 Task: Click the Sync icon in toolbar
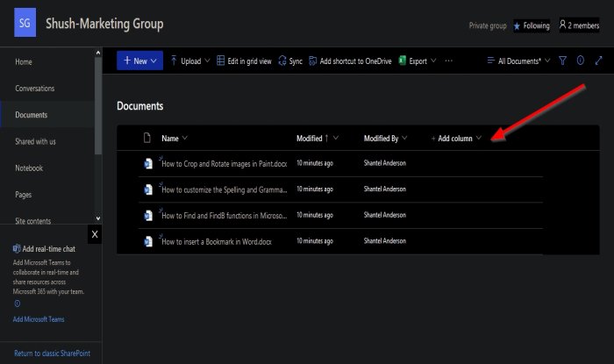tap(282, 61)
